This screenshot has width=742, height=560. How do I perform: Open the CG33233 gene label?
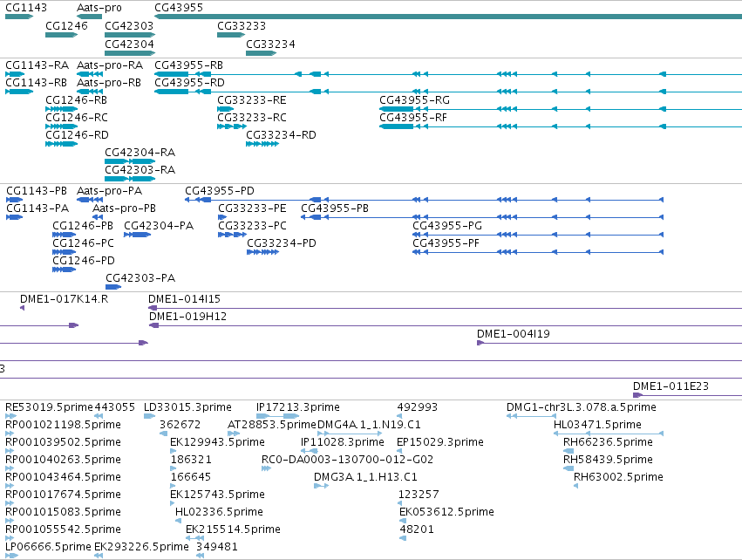[x=242, y=25]
